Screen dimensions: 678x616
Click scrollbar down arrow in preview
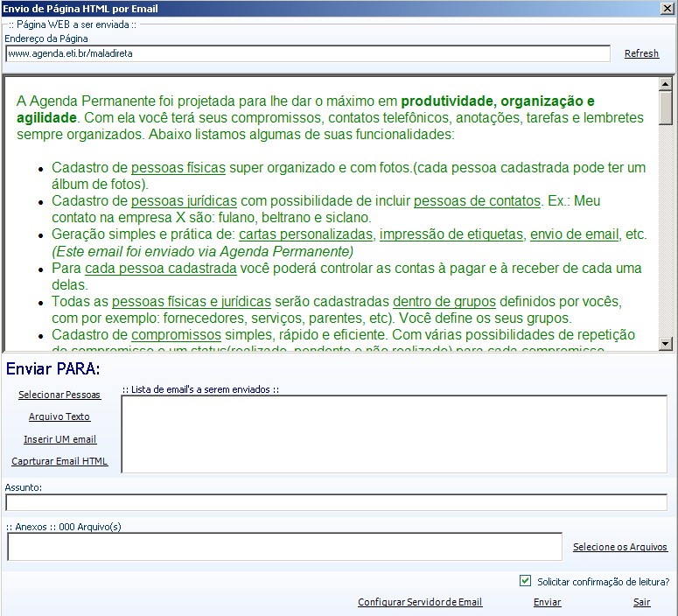click(665, 344)
